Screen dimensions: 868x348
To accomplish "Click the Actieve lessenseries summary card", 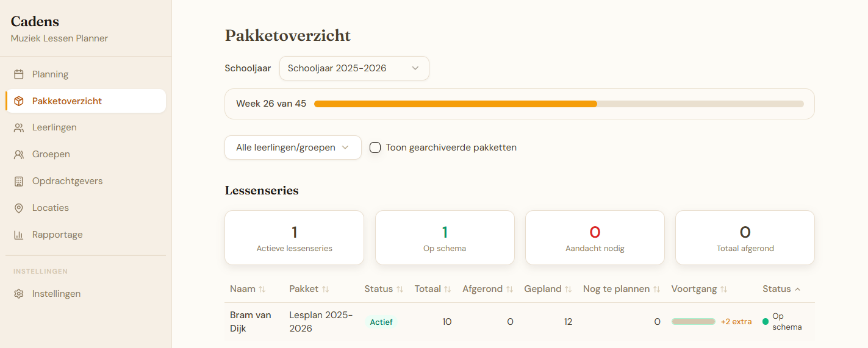I will coord(294,238).
